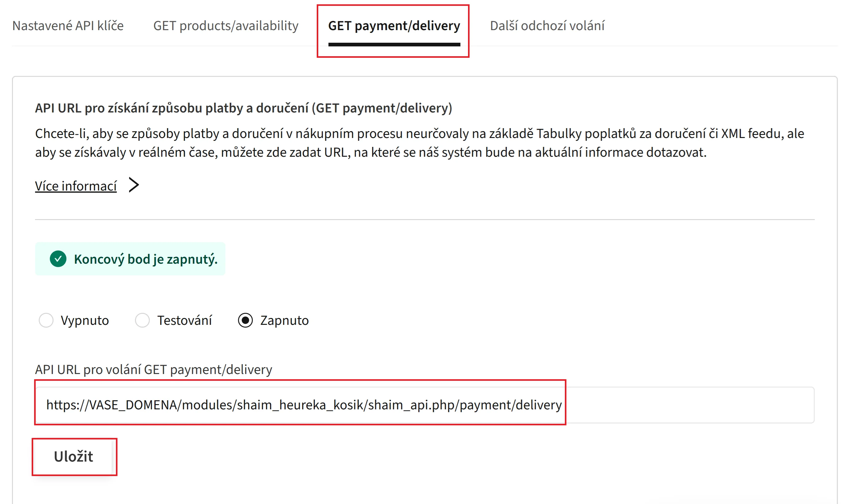Click the 'Koncový bod je zapnutý' status message
Viewport: 853px width, 504px height.
click(x=146, y=259)
